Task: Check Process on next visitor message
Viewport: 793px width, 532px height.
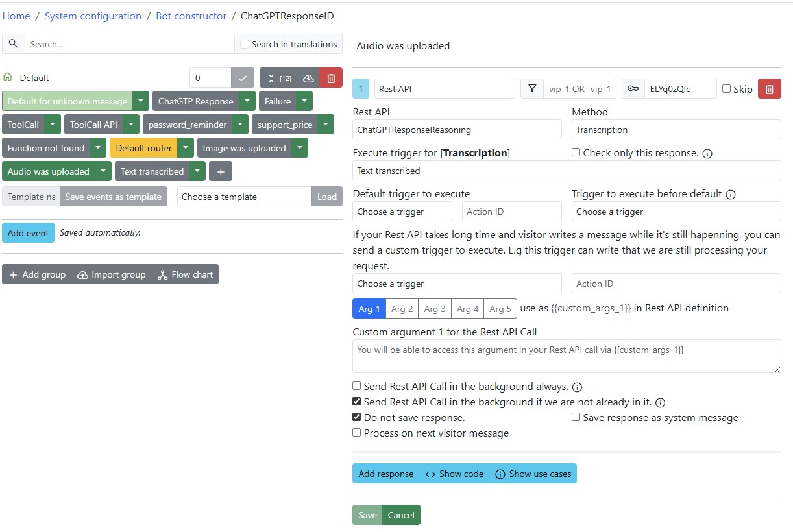Action: point(356,433)
